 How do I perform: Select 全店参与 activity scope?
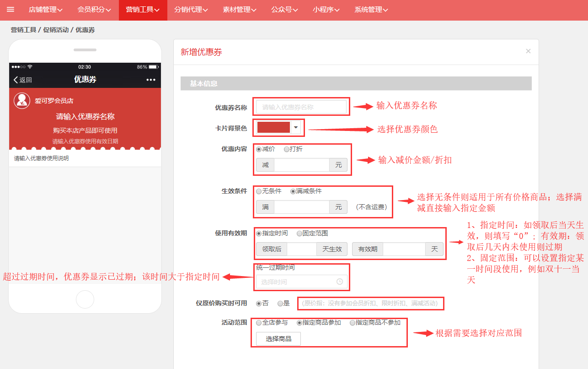(x=259, y=323)
